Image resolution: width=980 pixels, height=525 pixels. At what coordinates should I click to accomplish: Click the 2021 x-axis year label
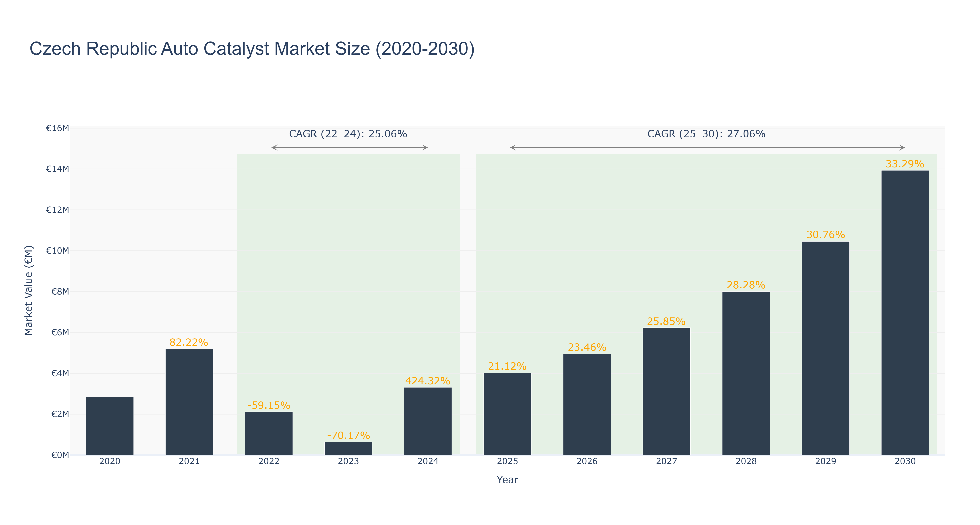[x=189, y=461]
